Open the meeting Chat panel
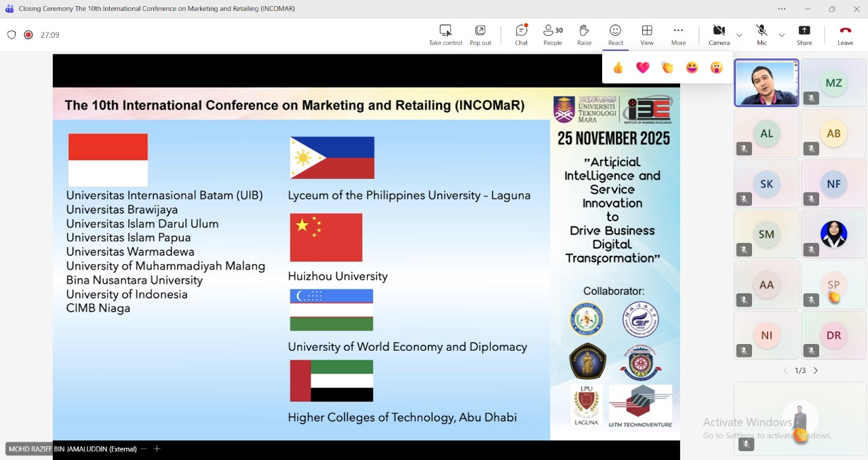 pos(521,35)
